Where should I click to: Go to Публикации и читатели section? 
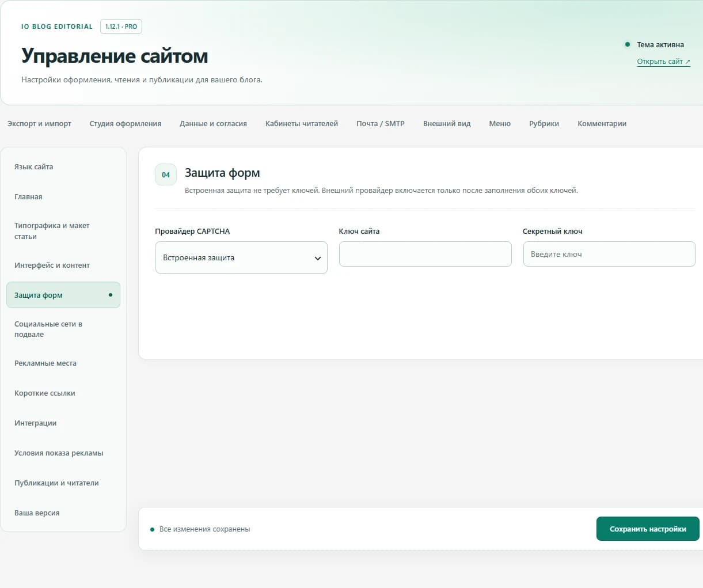click(x=63, y=483)
